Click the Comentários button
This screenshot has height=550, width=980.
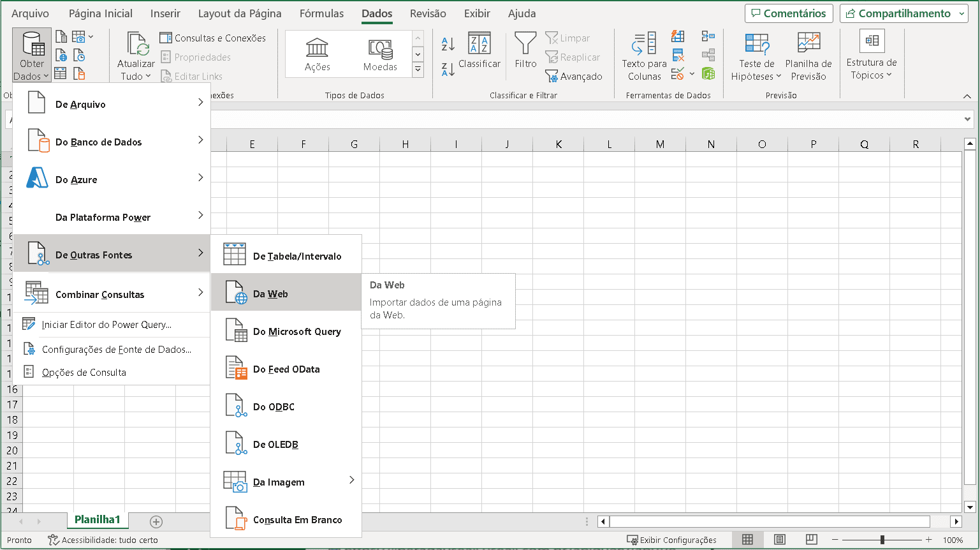788,13
